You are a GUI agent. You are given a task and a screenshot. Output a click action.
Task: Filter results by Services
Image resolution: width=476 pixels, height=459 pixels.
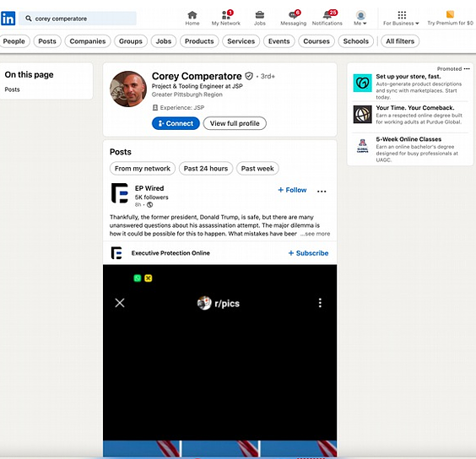241,41
